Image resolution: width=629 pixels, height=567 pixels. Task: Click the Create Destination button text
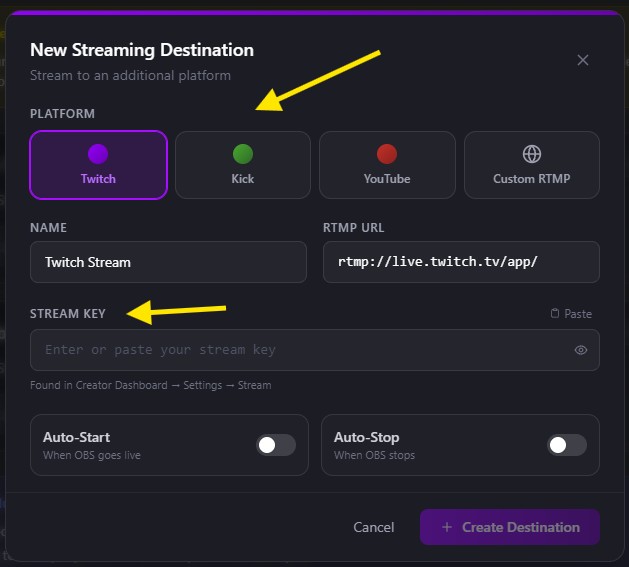pyautogui.click(x=521, y=527)
